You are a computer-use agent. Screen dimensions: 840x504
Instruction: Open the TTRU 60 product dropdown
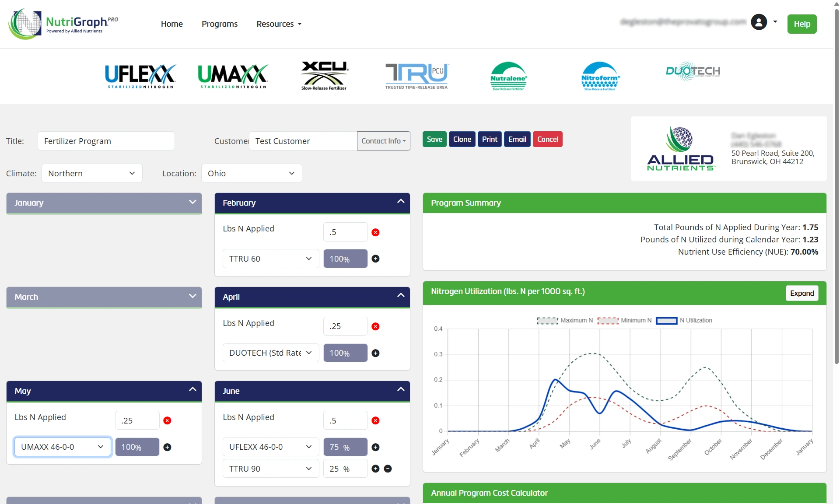(271, 259)
